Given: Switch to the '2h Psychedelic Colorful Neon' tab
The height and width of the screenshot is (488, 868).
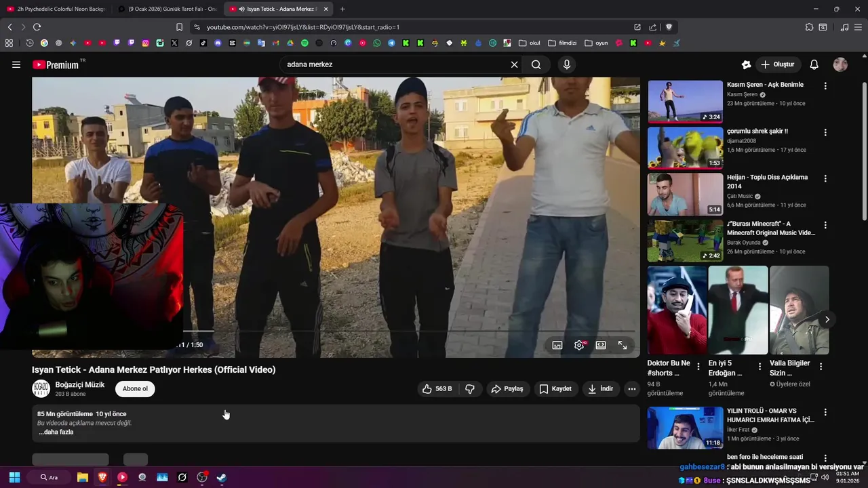Looking at the screenshot, I should (x=56, y=9).
